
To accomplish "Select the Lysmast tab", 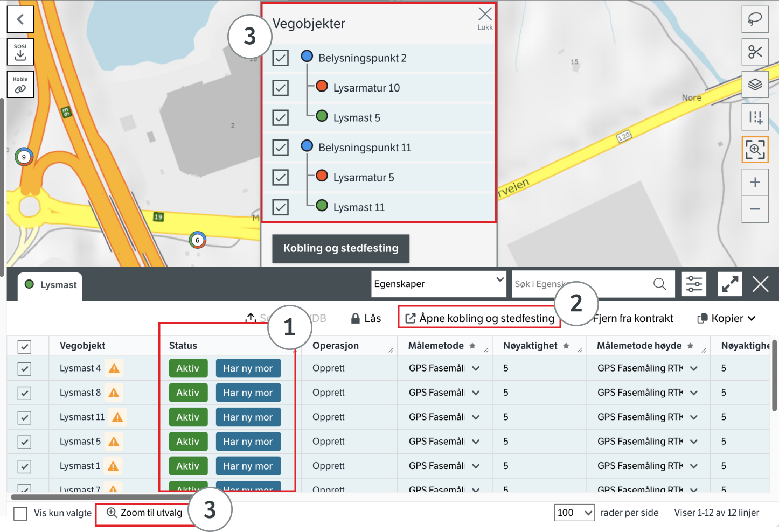I will (51, 285).
